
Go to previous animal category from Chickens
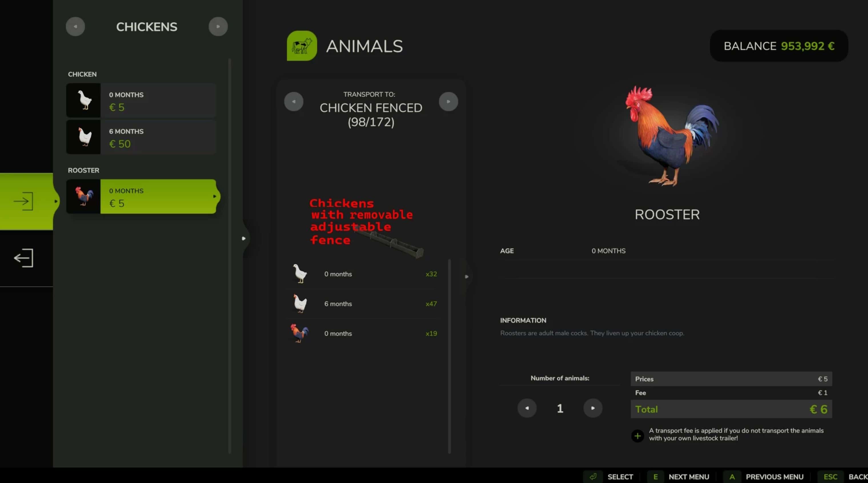coord(75,27)
